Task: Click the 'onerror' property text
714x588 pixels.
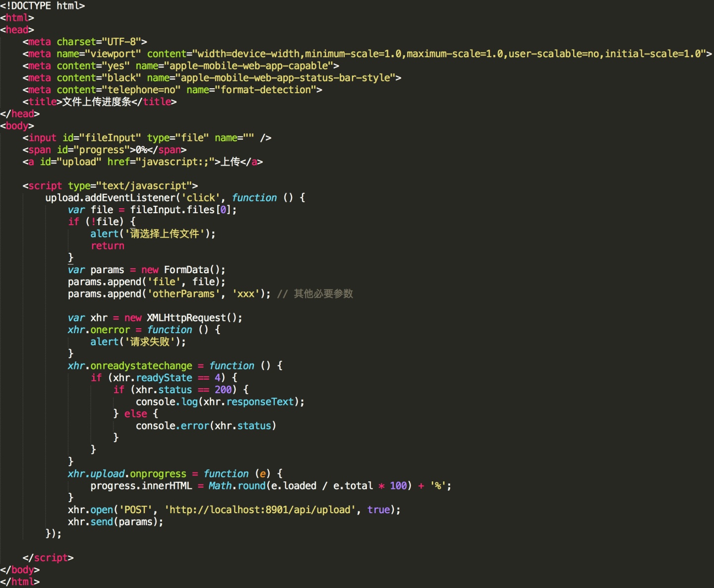Action: tap(110, 330)
